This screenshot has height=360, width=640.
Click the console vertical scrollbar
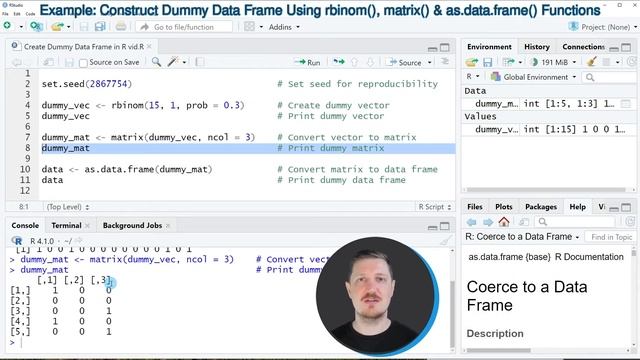click(x=452, y=313)
